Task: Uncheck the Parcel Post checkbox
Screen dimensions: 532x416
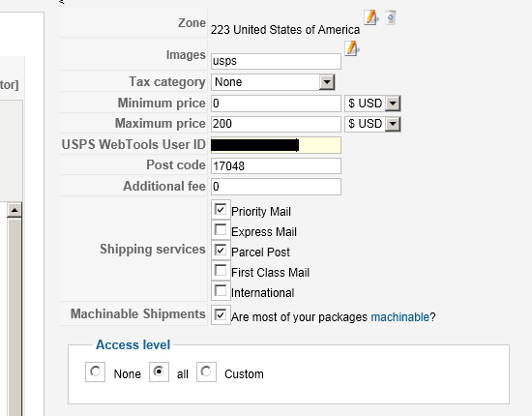Action: [x=221, y=250]
